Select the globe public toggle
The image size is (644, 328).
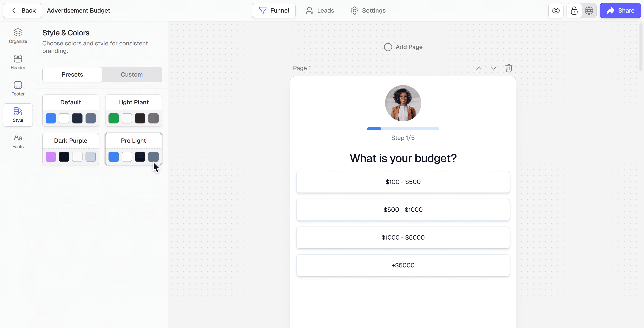(589, 11)
